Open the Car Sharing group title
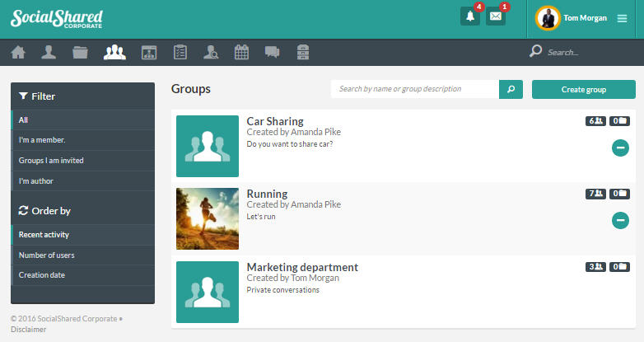This screenshot has width=644, height=342. point(275,121)
